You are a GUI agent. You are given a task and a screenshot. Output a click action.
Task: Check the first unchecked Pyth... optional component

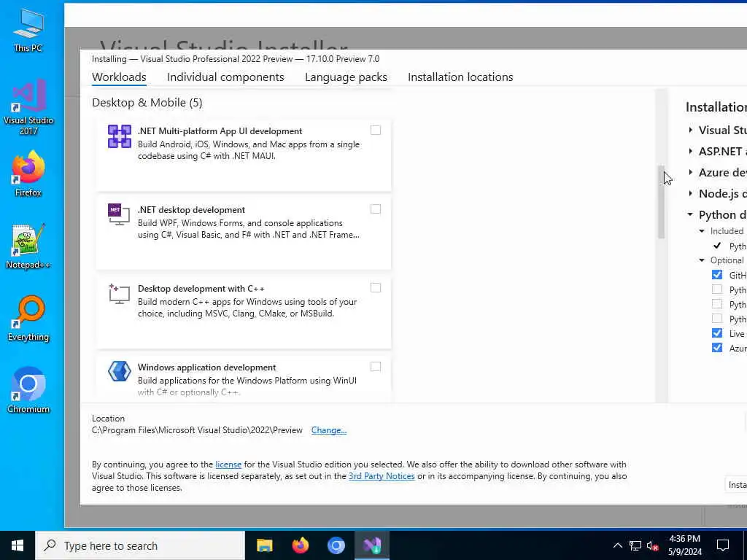click(x=717, y=289)
